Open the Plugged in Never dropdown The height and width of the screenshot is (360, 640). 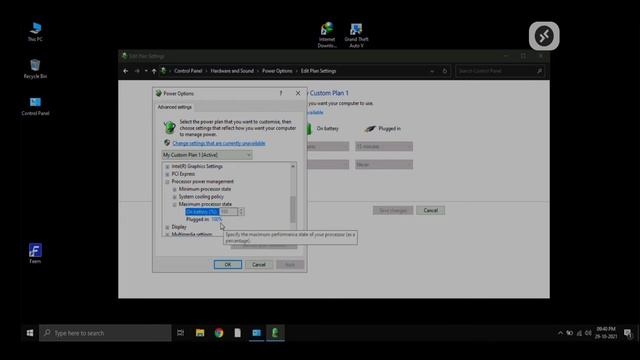(x=384, y=164)
